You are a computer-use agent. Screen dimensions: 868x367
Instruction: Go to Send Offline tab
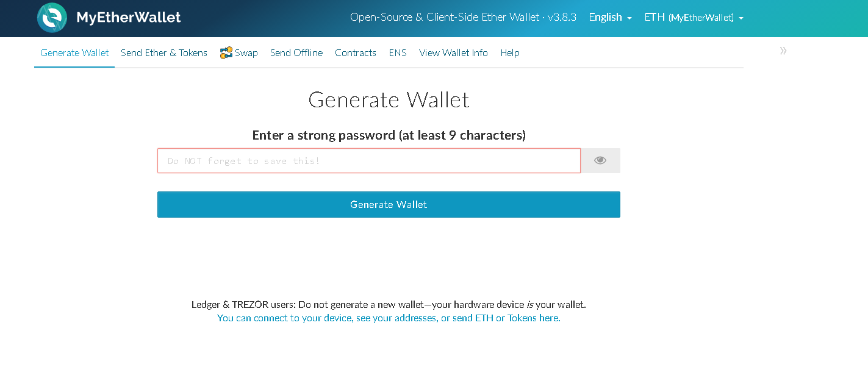(296, 53)
